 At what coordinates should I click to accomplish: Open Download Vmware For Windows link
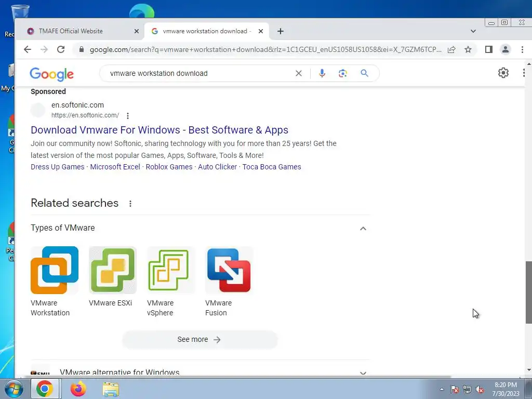click(159, 130)
